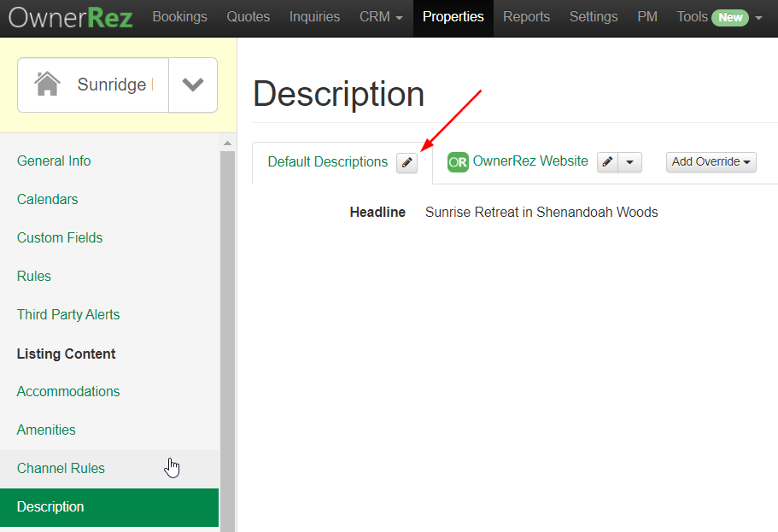Expand the caret next to the OwnerRez Website pencil

629,161
